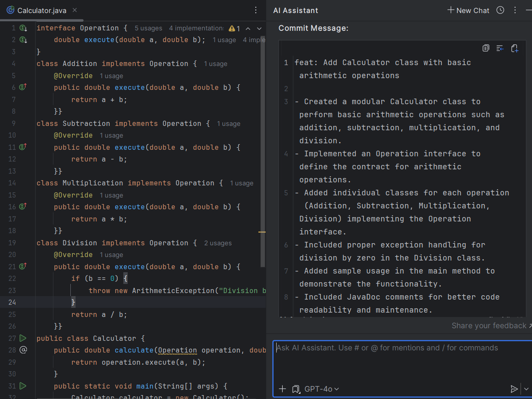Click the Calculator.java tab
Viewport: 532px width, 399px height.
click(42, 10)
